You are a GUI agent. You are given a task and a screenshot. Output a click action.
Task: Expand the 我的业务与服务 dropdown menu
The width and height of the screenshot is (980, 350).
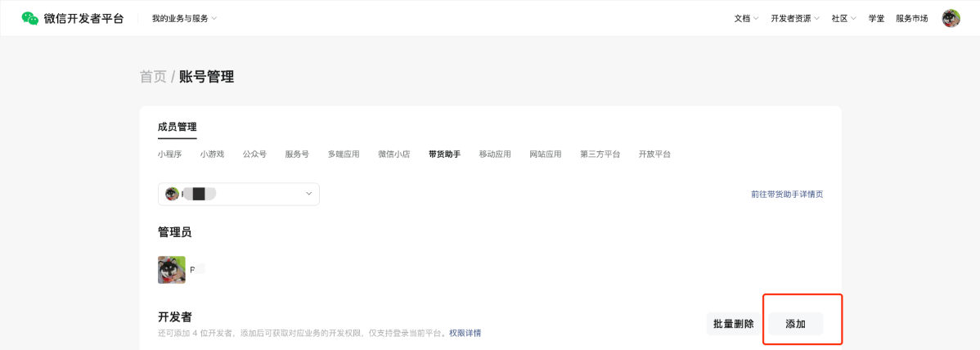[184, 18]
